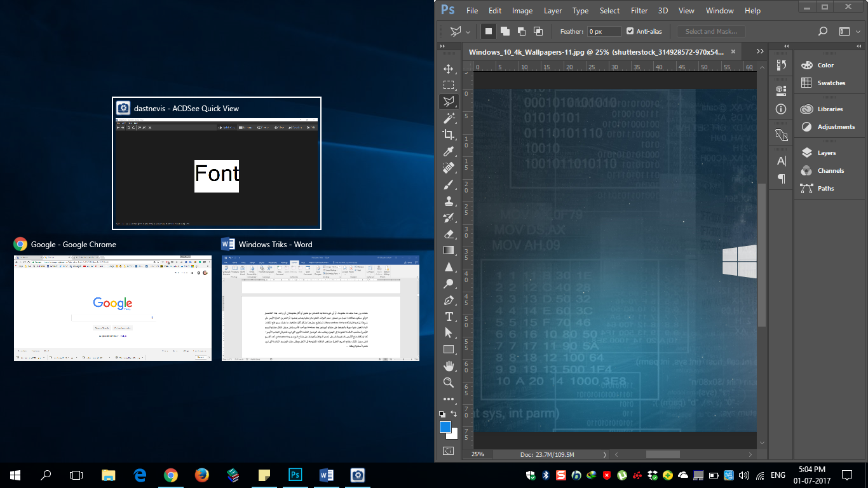Select the Dodge tool
This screenshot has width=868, height=488.
pos(449,283)
